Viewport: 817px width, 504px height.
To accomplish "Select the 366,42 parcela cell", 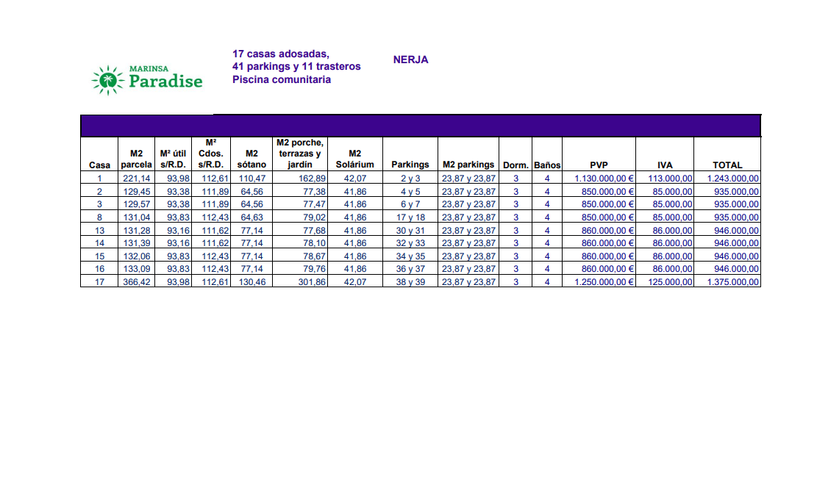I will tap(136, 282).
